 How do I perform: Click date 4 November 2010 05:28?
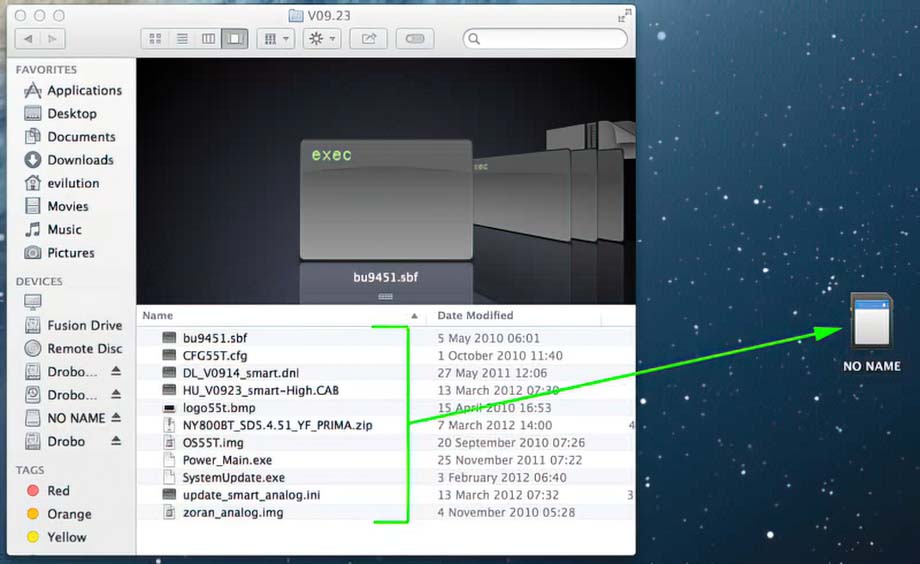pyautogui.click(x=506, y=512)
